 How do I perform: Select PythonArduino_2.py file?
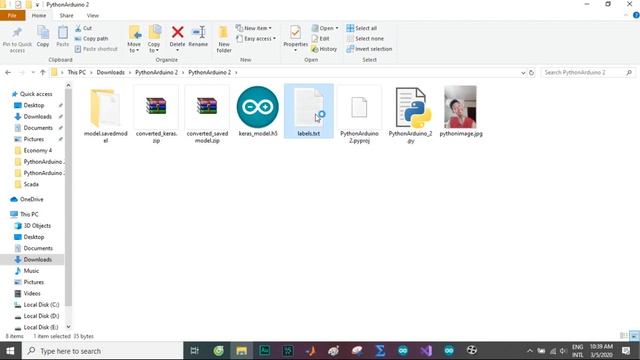[410, 114]
